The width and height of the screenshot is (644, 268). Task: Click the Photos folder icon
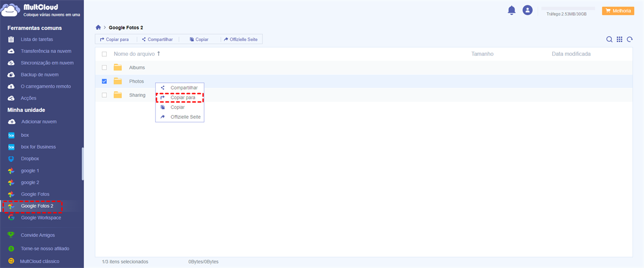click(118, 81)
